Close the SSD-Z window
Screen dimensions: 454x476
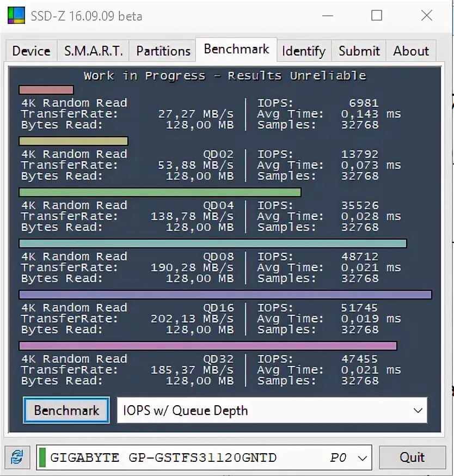(427, 15)
